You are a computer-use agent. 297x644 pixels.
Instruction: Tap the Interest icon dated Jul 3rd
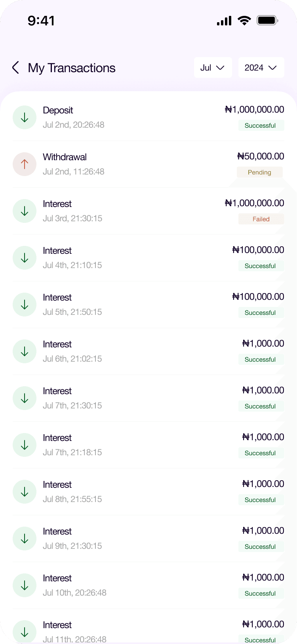click(x=25, y=211)
